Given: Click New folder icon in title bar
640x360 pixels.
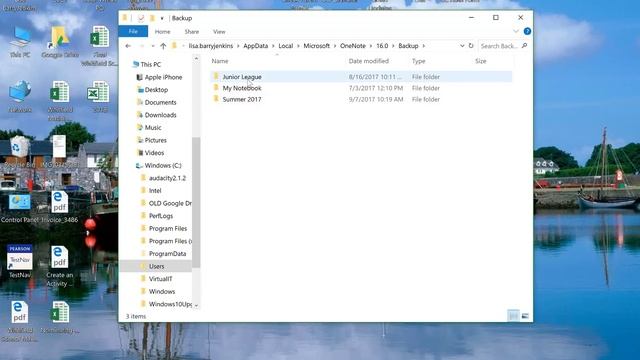Looking at the screenshot, I should click(152, 18).
